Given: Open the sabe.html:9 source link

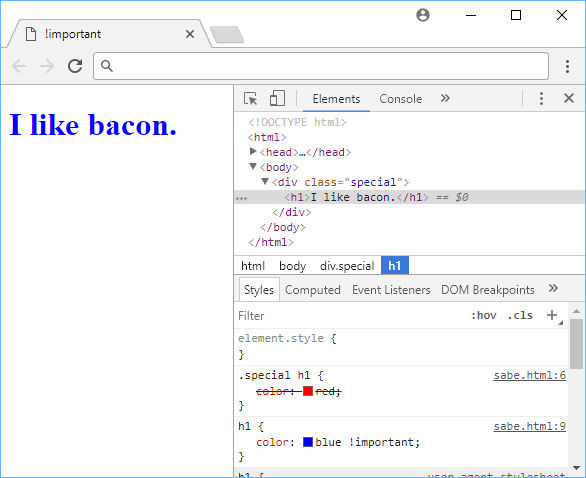Looking at the screenshot, I should (x=530, y=426).
